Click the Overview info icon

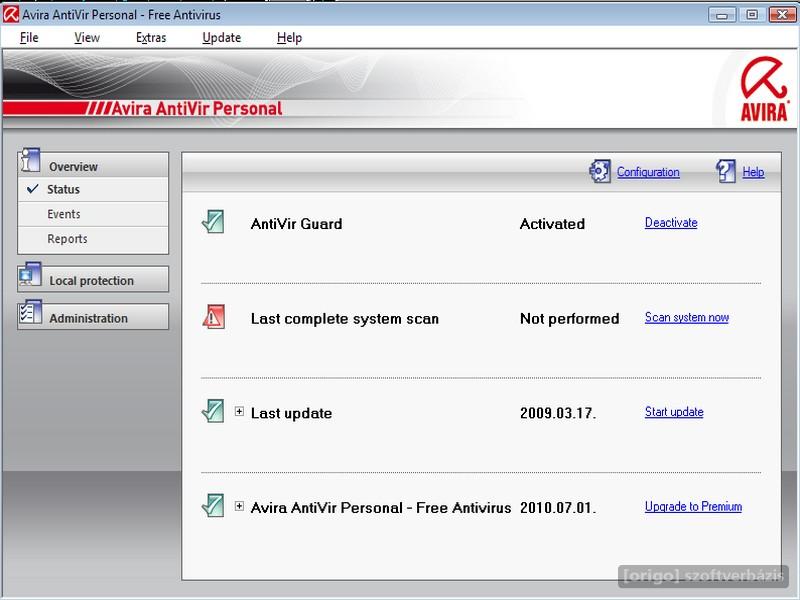pos(30,160)
